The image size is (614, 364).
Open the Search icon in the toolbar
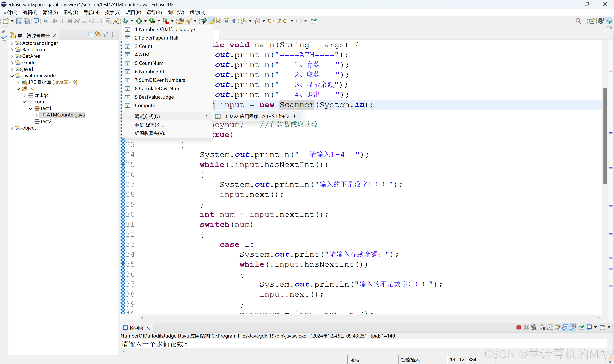[x=578, y=21]
